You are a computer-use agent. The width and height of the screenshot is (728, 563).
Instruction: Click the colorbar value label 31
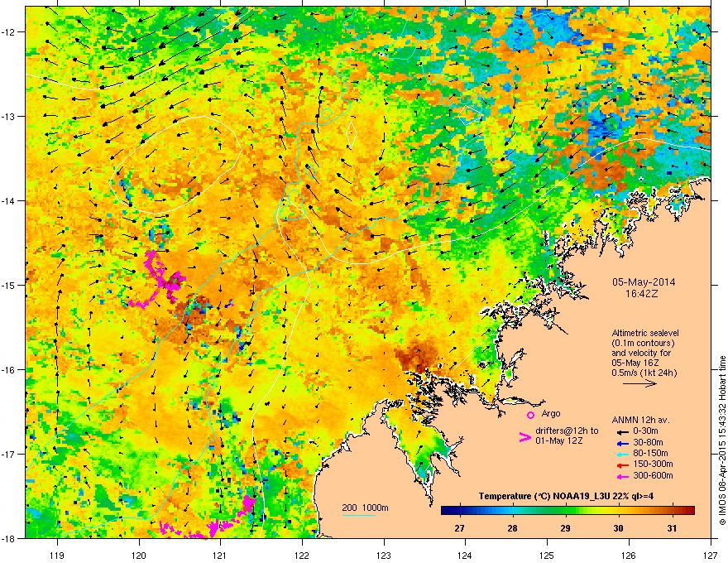[x=672, y=528]
